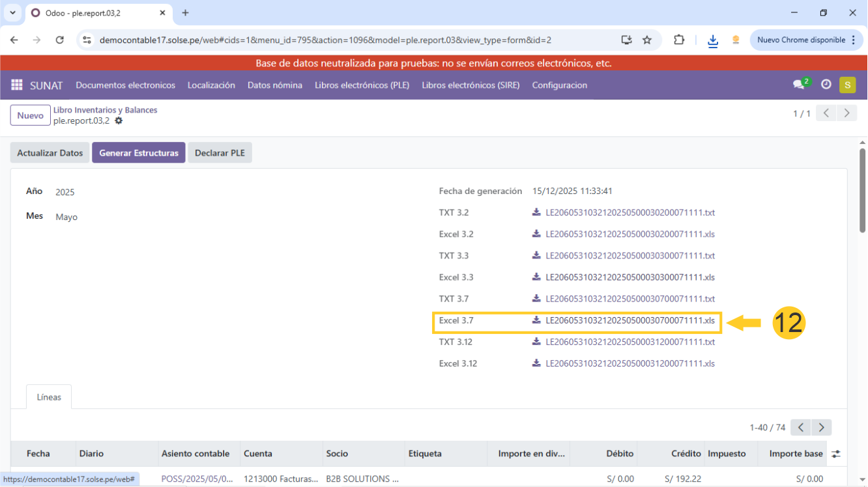Viewport: 868px width, 487px height.
Task: Click the download icon for Excel 3.12
Action: [536, 363]
